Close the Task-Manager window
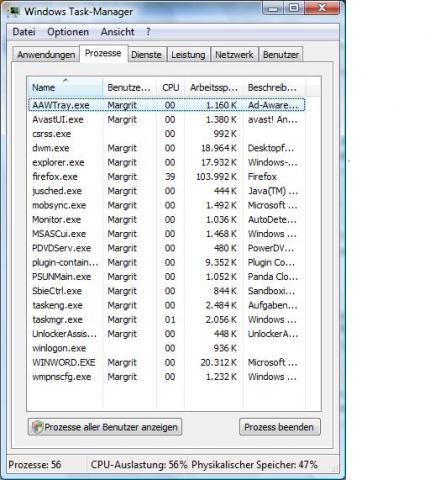 click(x=322, y=7)
